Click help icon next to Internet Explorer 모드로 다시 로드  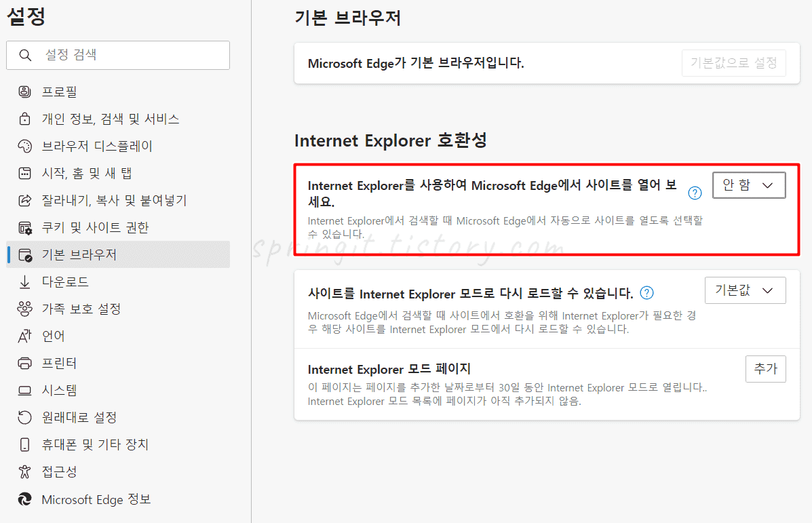[646, 293]
